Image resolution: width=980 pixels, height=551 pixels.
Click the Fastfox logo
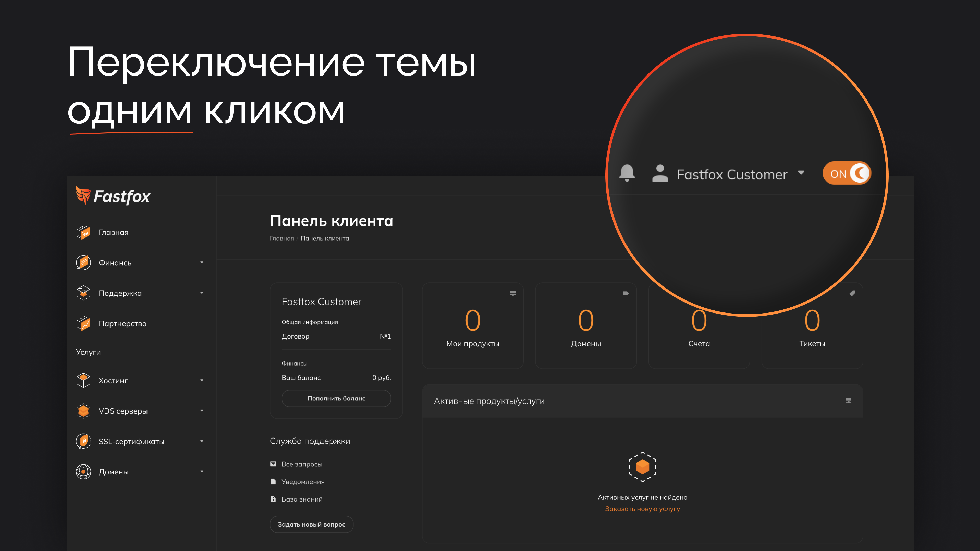(x=113, y=196)
